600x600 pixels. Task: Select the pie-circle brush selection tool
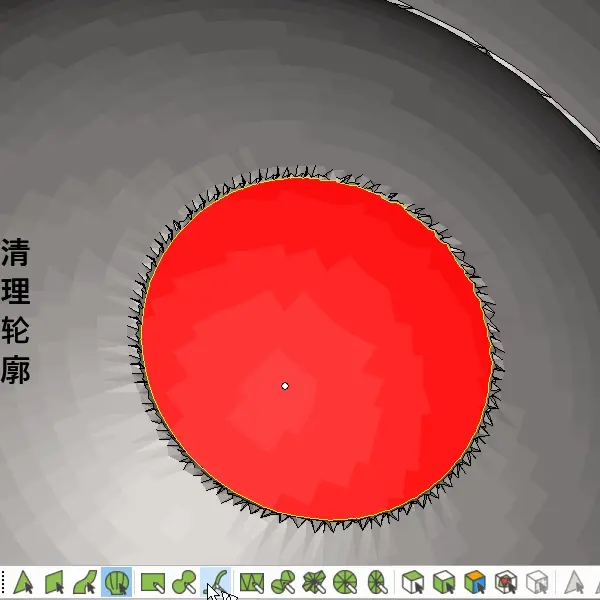[283, 582]
